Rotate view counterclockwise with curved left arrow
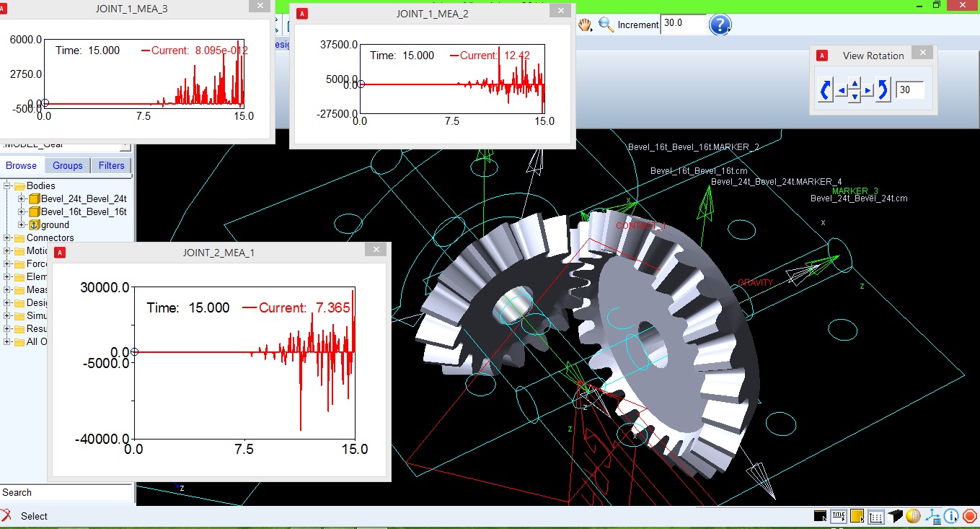This screenshot has width=980, height=529. 826,91
